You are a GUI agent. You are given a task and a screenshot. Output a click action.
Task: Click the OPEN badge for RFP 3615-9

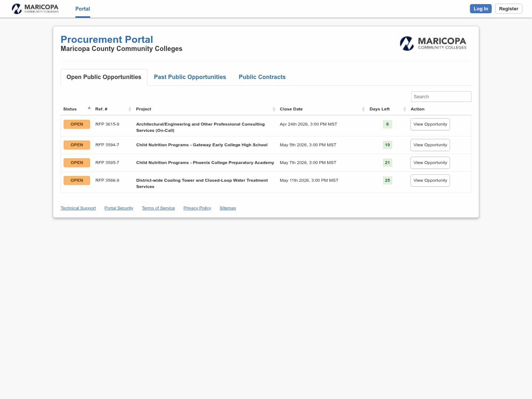pos(77,124)
